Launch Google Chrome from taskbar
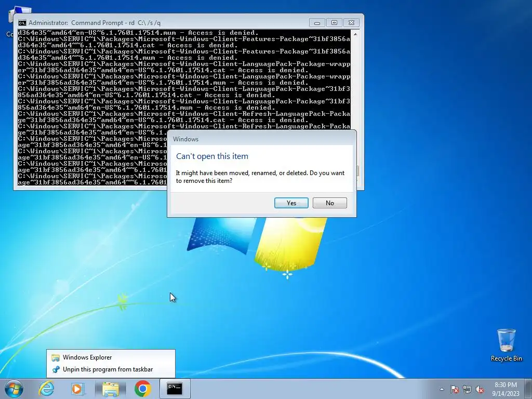The height and width of the screenshot is (399, 532). pos(142,389)
